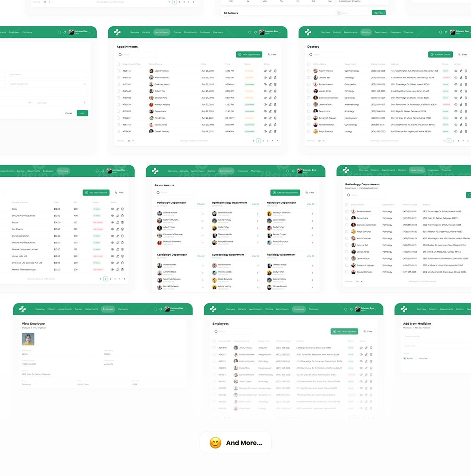Delete Cipla medicine row with trash icon
Viewport: 471px width, 476px height.
click(x=123, y=209)
